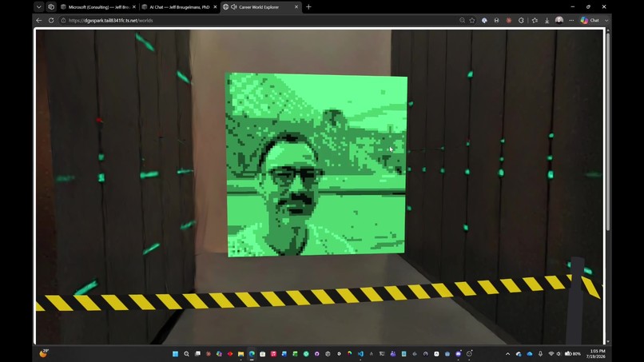
Task: Open Microsoft Edge on the taskbar
Action: (252, 354)
